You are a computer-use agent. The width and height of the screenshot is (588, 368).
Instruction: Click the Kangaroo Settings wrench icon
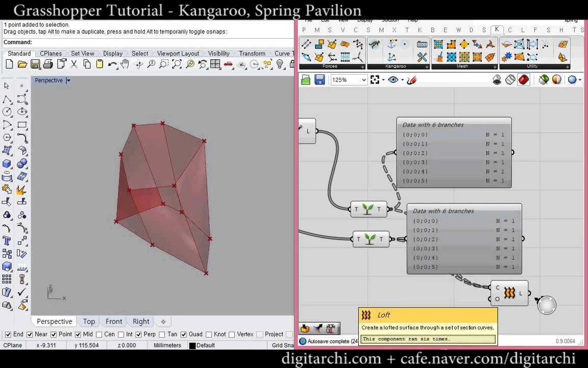click(422, 57)
